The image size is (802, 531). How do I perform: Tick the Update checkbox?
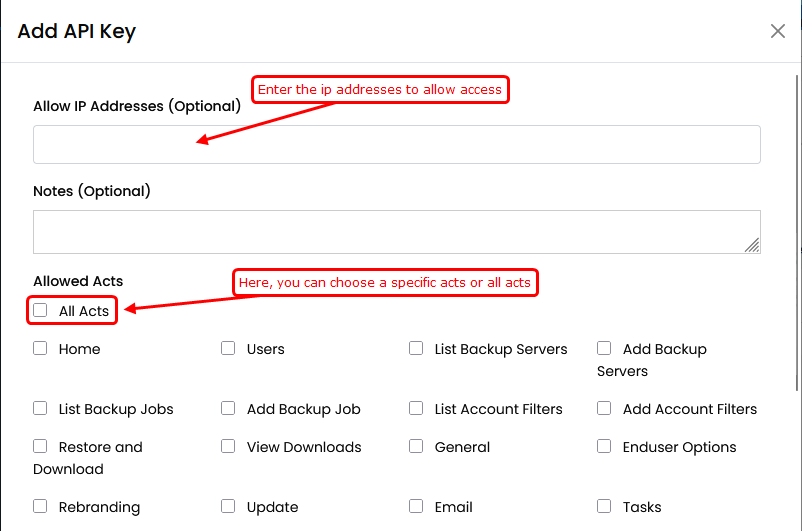(x=228, y=506)
